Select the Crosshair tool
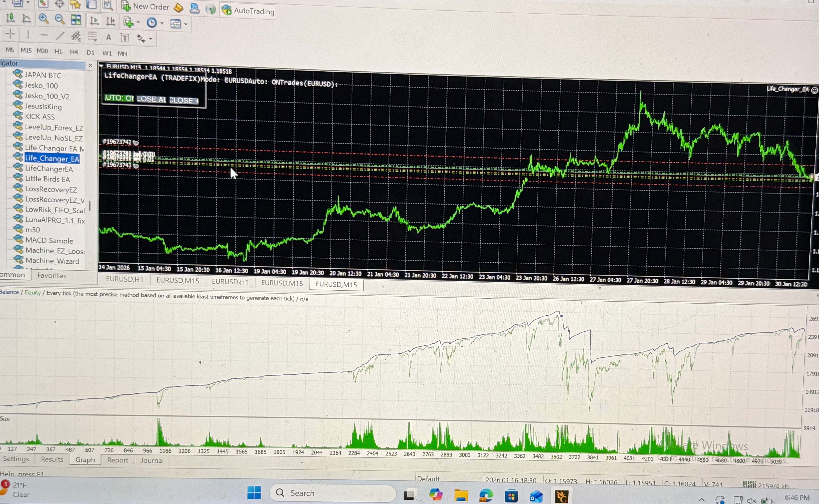 10,34
